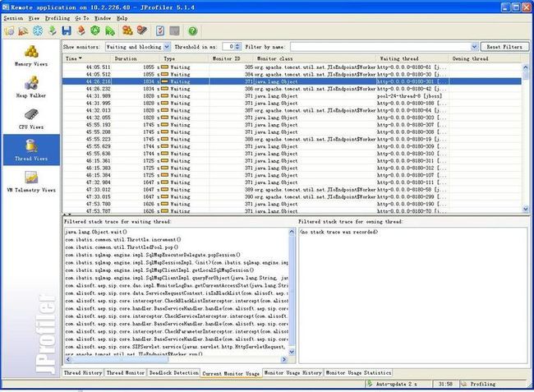Open the Help menu
Viewport: 534px width, 392px height.
pos(122,18)
